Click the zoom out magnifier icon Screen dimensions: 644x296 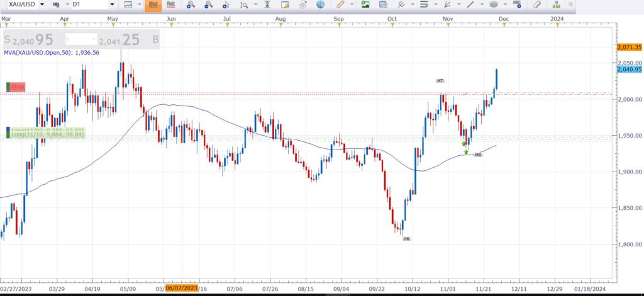209,4
